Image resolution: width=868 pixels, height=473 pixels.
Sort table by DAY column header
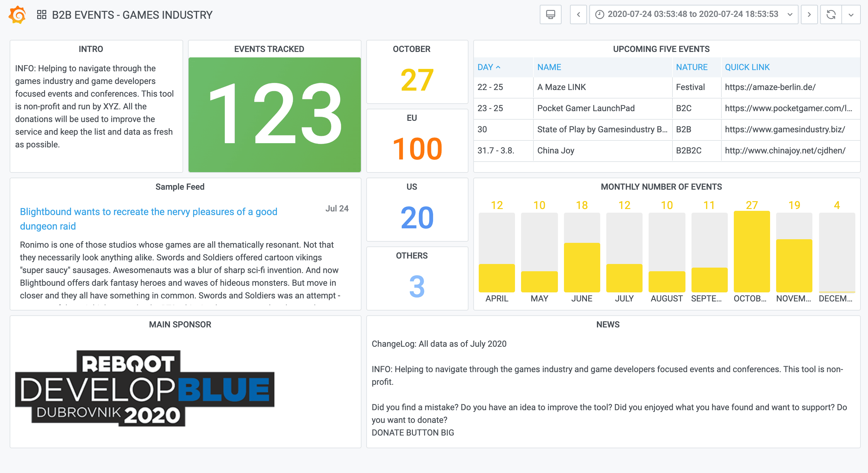pyautogui.click(x=489, y=67)
